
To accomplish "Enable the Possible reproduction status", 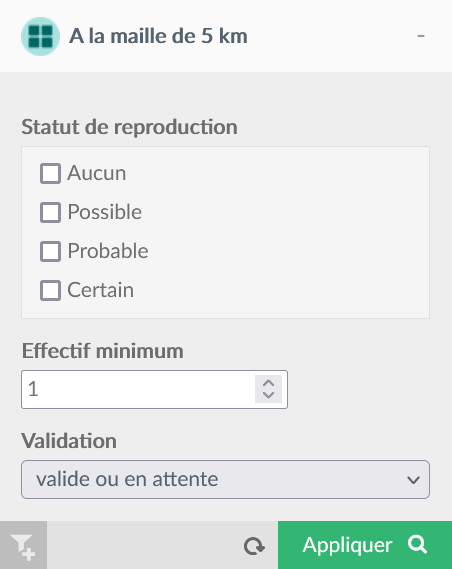I will (50, 212).
